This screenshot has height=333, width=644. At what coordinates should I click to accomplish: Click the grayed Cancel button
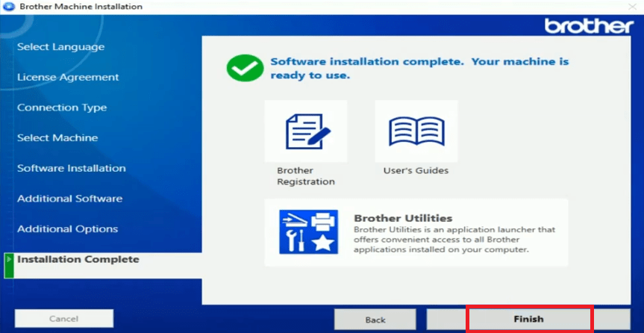point(63,319)
